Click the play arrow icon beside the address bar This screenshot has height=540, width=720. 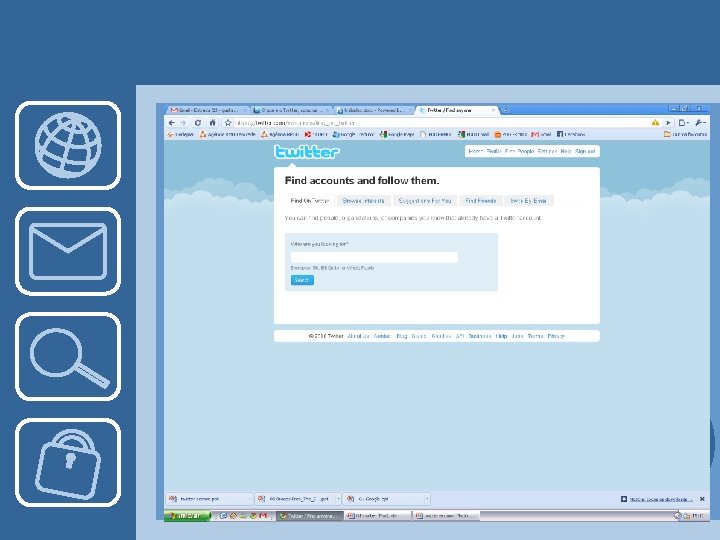[669, 123]
